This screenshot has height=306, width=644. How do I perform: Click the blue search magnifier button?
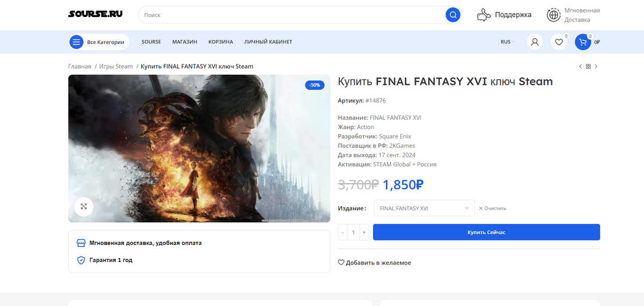pyautogui.click(x=453, y=15)
